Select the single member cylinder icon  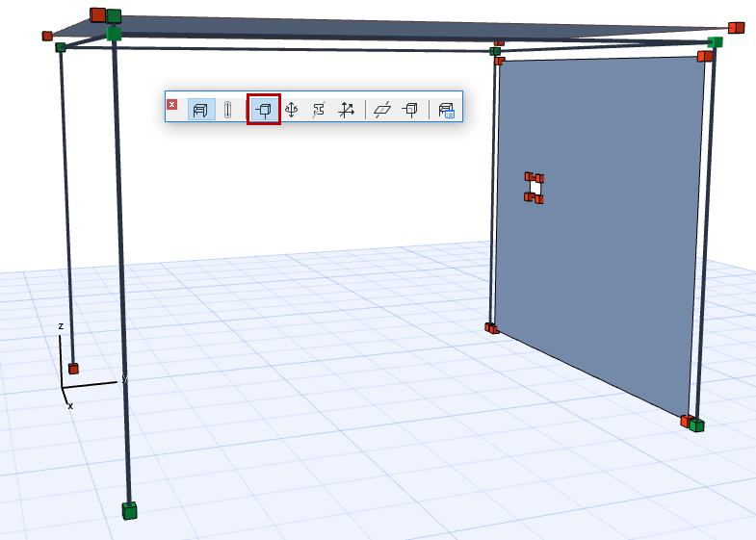(227, 110)
